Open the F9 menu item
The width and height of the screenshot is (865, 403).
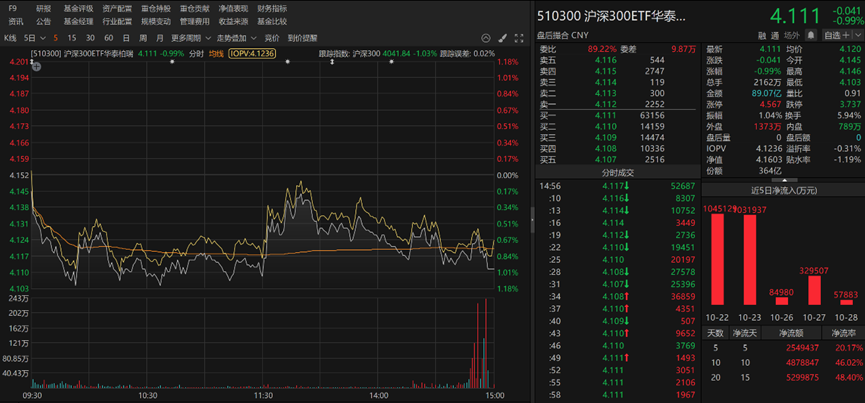13,9
